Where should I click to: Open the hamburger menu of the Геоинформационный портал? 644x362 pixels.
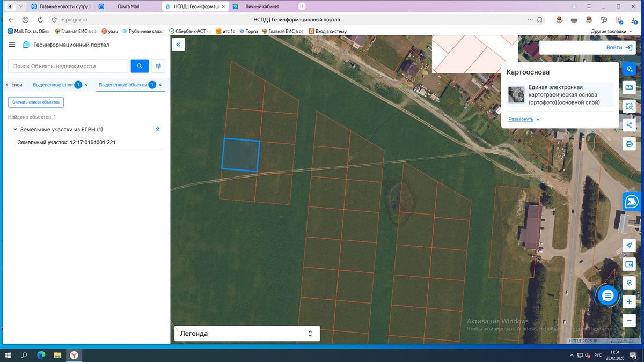(12, 45)
